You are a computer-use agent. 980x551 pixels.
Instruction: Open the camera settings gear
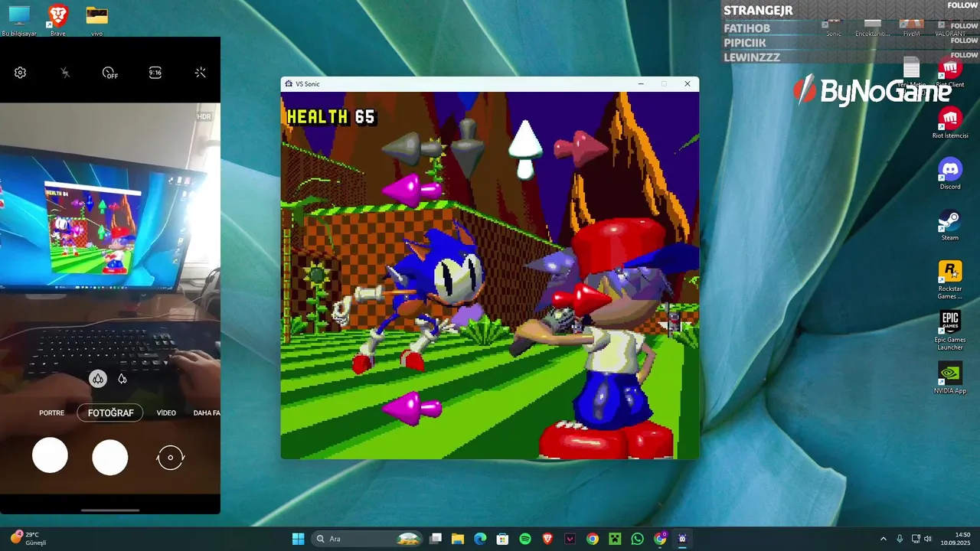20,73
